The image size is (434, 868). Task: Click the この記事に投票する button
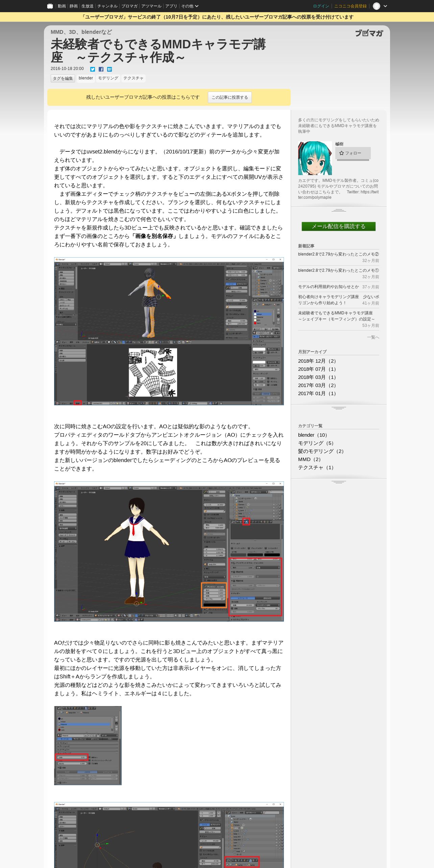pyautogui.click(x=230, y=97)
